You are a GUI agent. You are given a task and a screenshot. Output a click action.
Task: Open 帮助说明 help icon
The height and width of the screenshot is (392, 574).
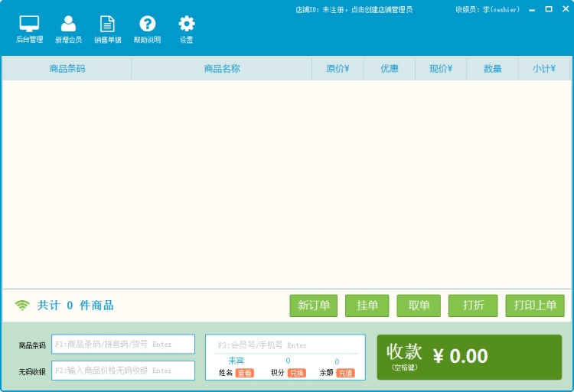coord(147,29)
